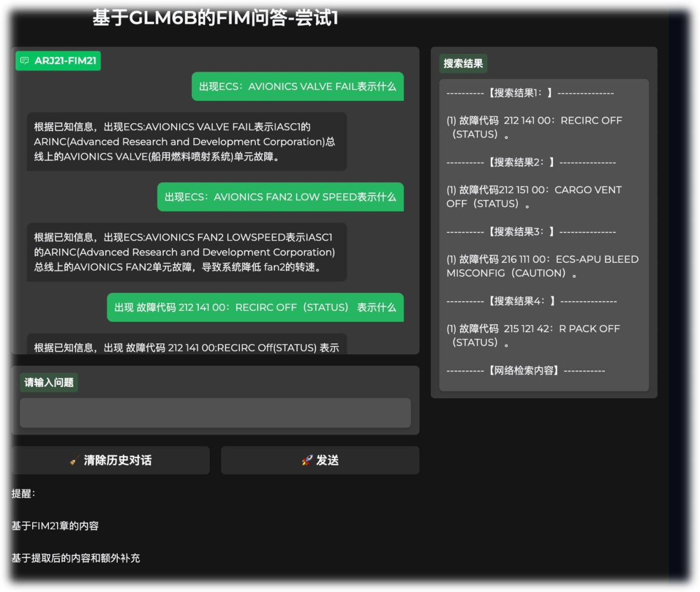Click the 请输入问题 label

pyautogui.click(x=49, y=382)
